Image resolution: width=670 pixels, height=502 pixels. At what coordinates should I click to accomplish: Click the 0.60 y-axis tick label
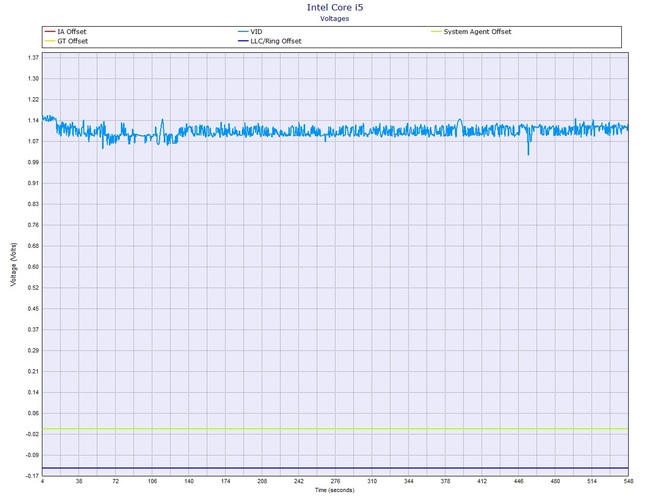(34, 267)
